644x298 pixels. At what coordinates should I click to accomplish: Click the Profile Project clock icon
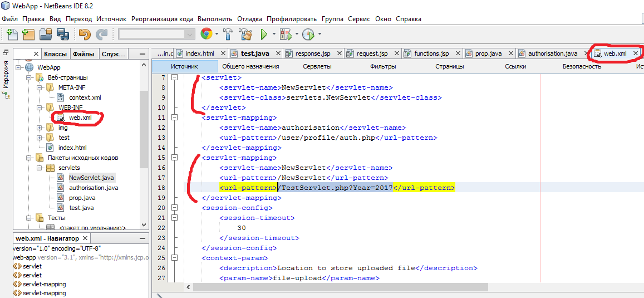[x=308, y=34]
